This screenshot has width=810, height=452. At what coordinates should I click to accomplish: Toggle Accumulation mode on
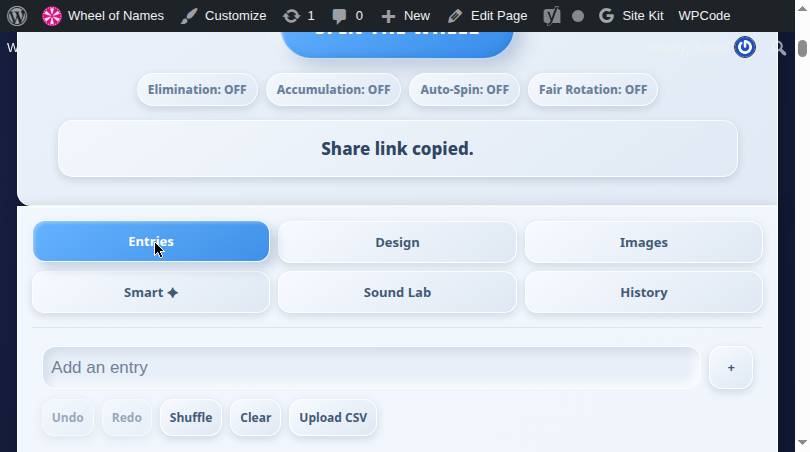(x=334, y=90)
